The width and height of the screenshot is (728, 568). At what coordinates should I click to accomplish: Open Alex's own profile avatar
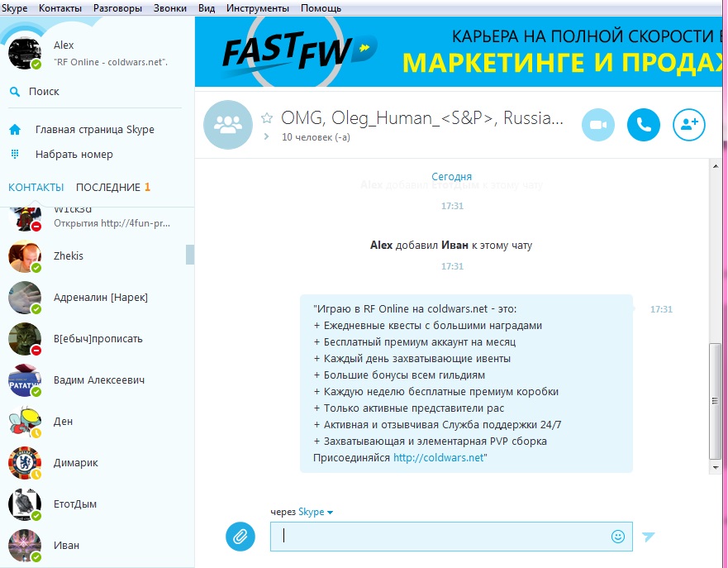25,53
